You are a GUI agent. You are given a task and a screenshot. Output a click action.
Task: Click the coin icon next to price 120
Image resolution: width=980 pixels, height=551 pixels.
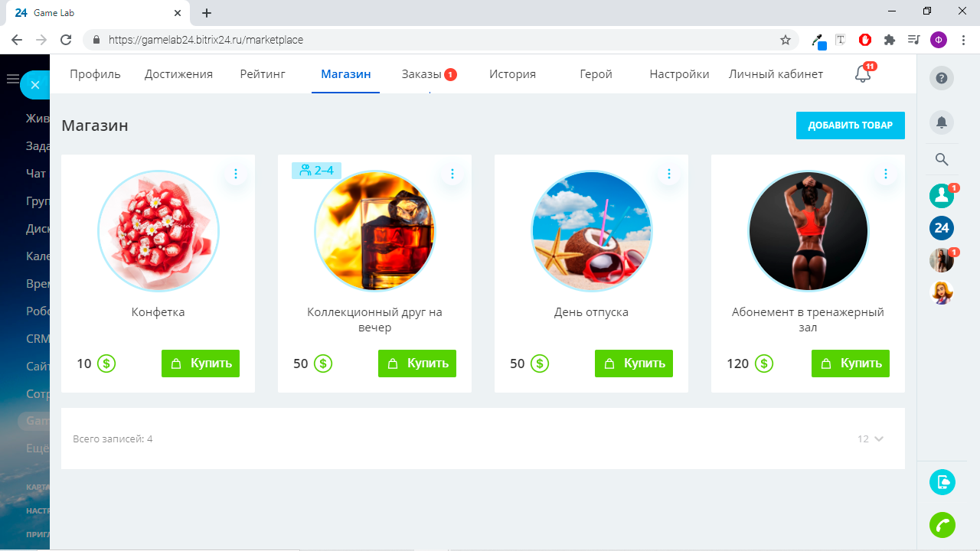763,364
